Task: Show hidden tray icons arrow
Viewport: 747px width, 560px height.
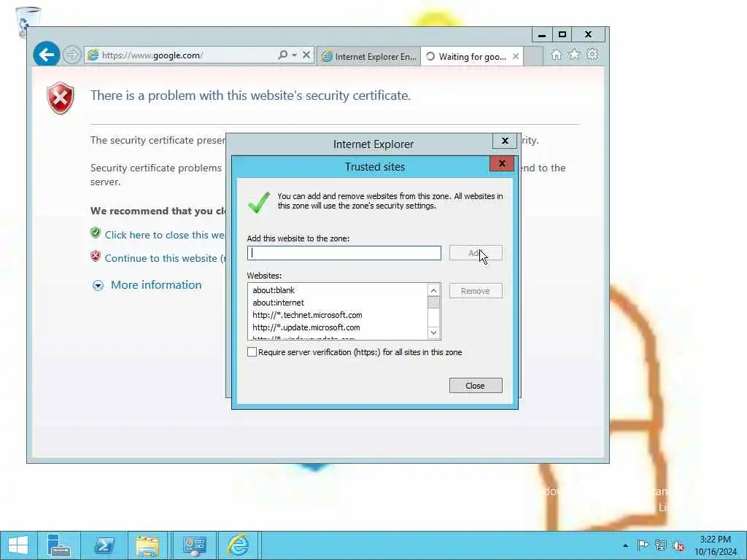Action: [625, 545]
